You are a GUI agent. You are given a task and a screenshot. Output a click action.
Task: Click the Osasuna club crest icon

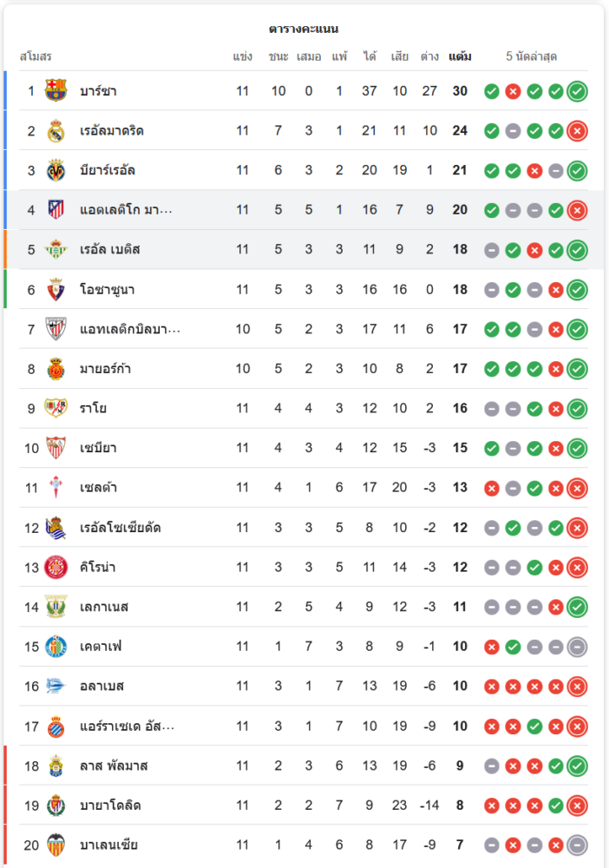(x=56, y=289)
